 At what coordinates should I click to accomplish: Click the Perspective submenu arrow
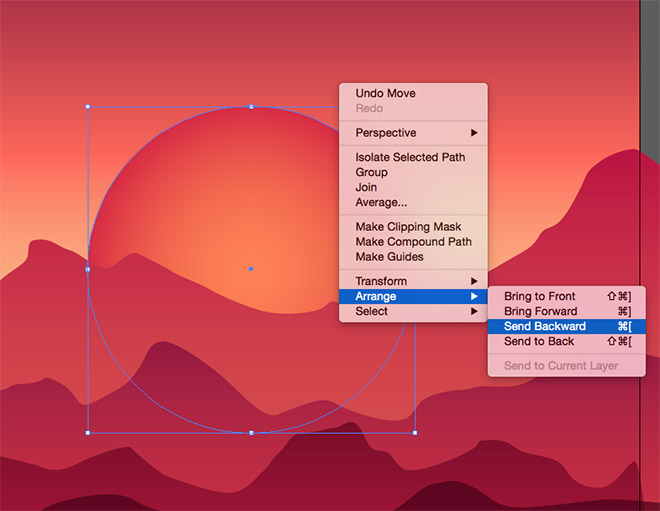[474, 133]
